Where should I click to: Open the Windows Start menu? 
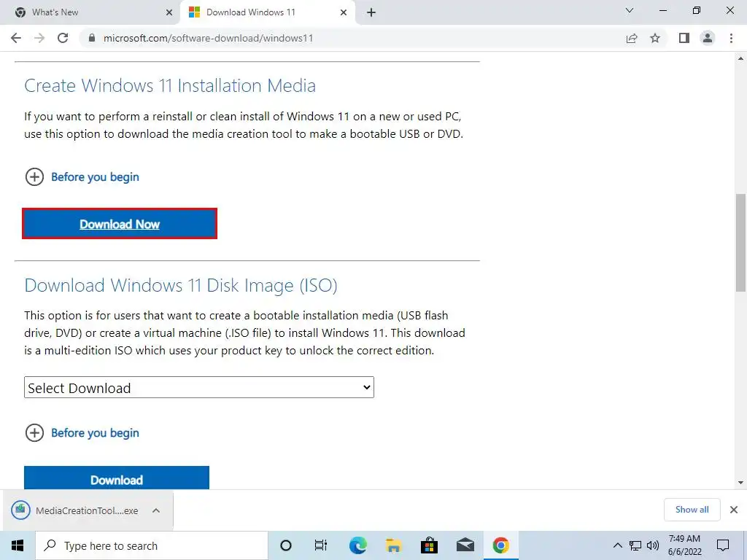pos(18,545)
